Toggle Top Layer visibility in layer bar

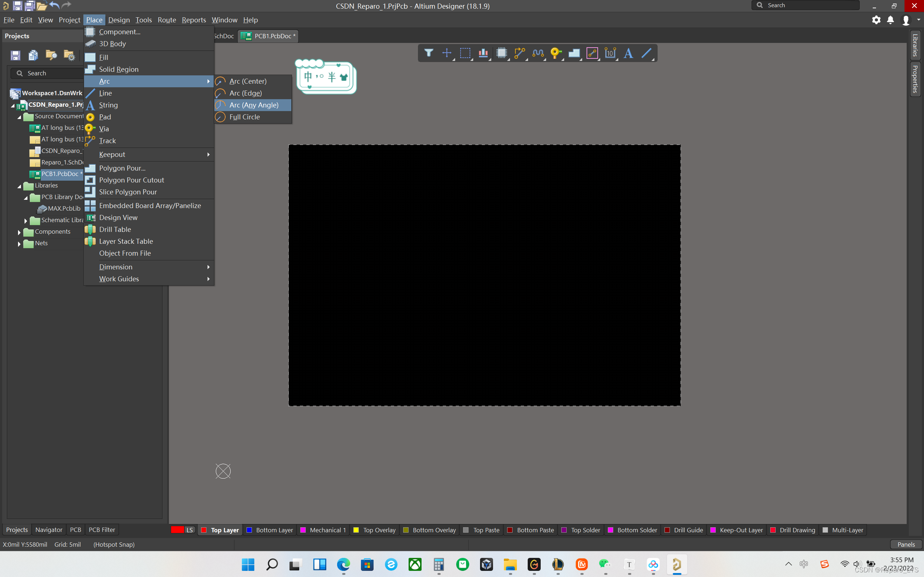pyautogui.click(x=204, y=530)
